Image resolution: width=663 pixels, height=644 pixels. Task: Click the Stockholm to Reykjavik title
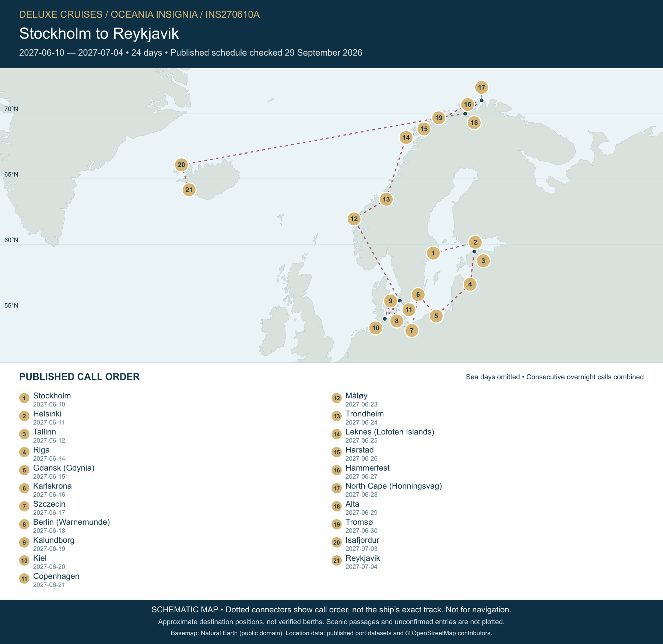pyautogui.click(x=99, y=34)
